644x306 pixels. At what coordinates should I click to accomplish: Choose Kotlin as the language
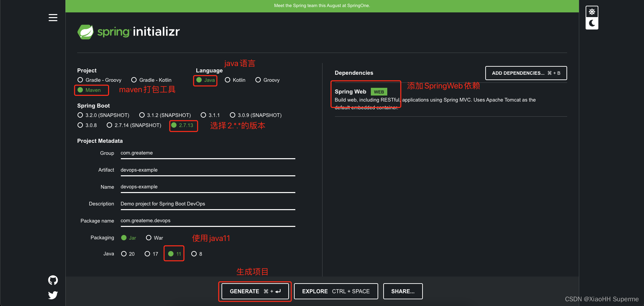point(235,80)
